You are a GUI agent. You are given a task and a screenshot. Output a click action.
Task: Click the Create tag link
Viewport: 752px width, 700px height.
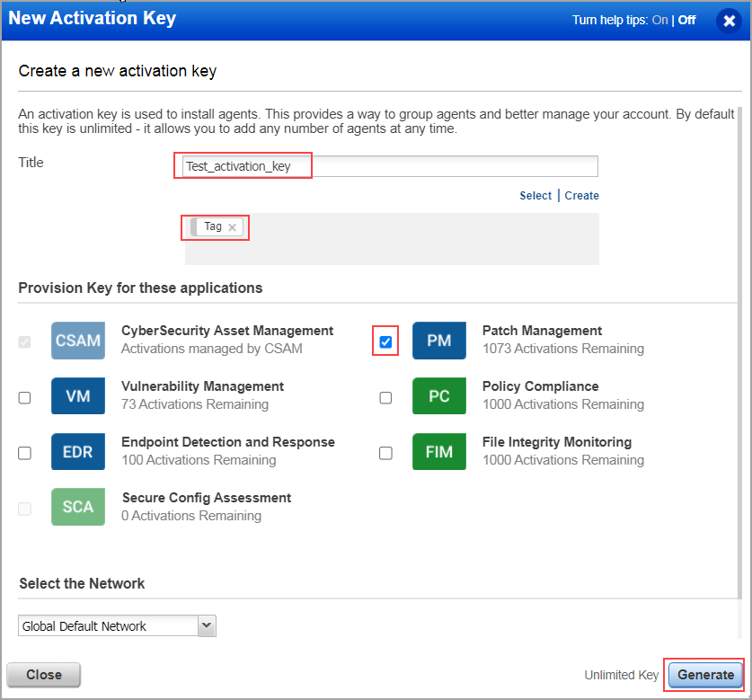[580, 195]
